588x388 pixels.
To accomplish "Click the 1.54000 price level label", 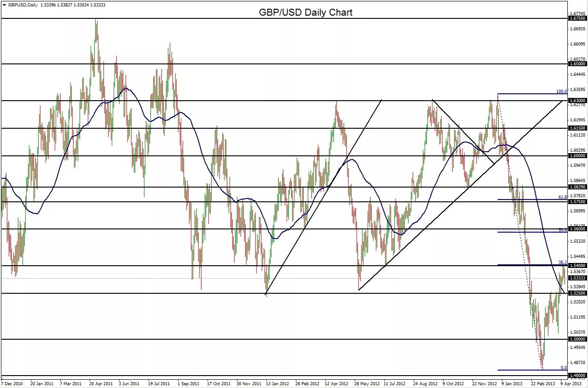I will (x=577, y=266).
